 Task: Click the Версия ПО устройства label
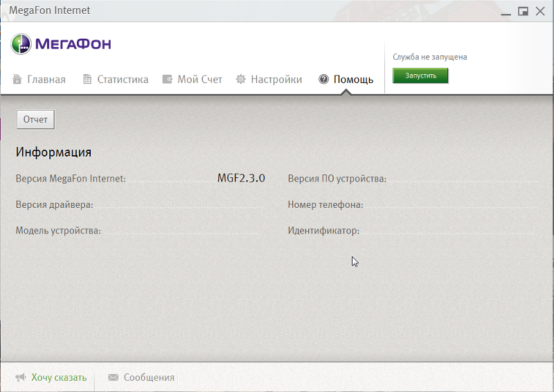click(x=337, y=179)
